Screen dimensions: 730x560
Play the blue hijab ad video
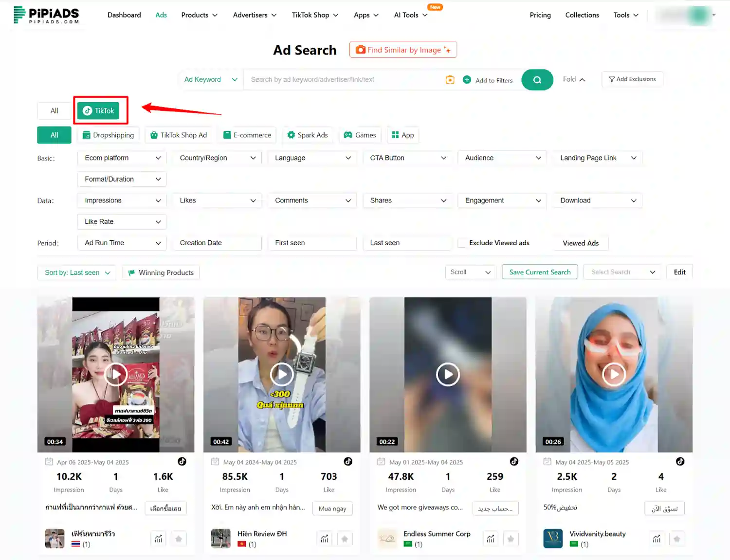coord(614,374)
